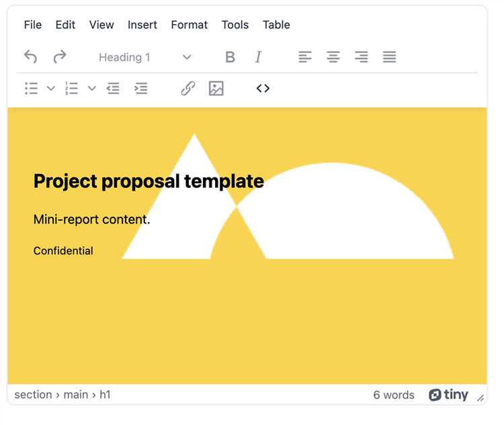The width and height of the screenshot is (504, 425).
Task: Click 'Mini-report content.' paragraph
Action: point(91,220)
